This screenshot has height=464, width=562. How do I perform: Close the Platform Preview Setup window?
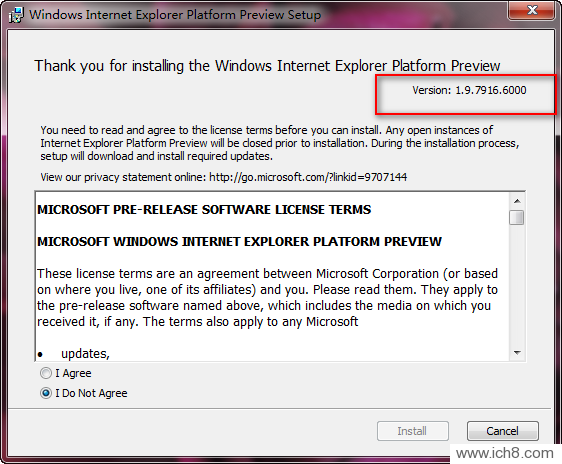click(532, 10)
